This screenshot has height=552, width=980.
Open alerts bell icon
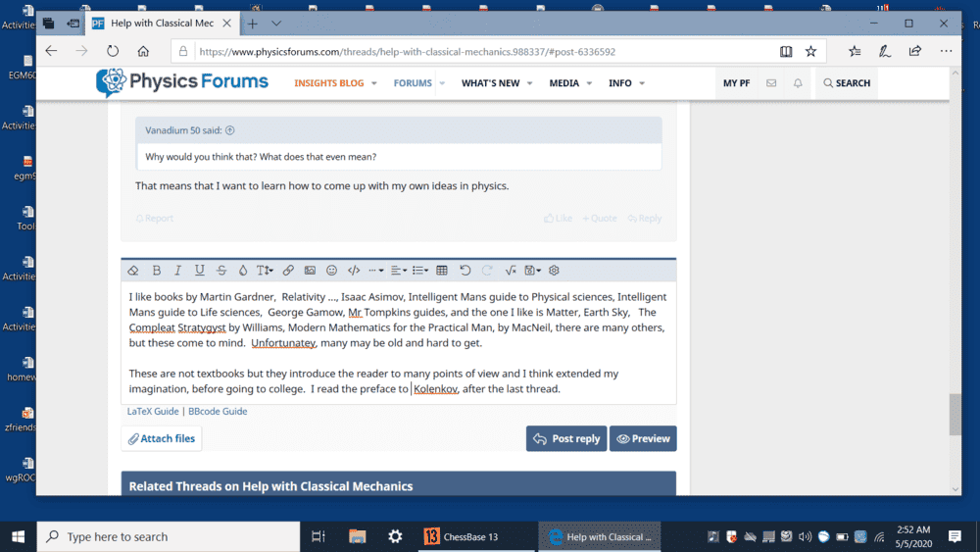pos(798,83)
